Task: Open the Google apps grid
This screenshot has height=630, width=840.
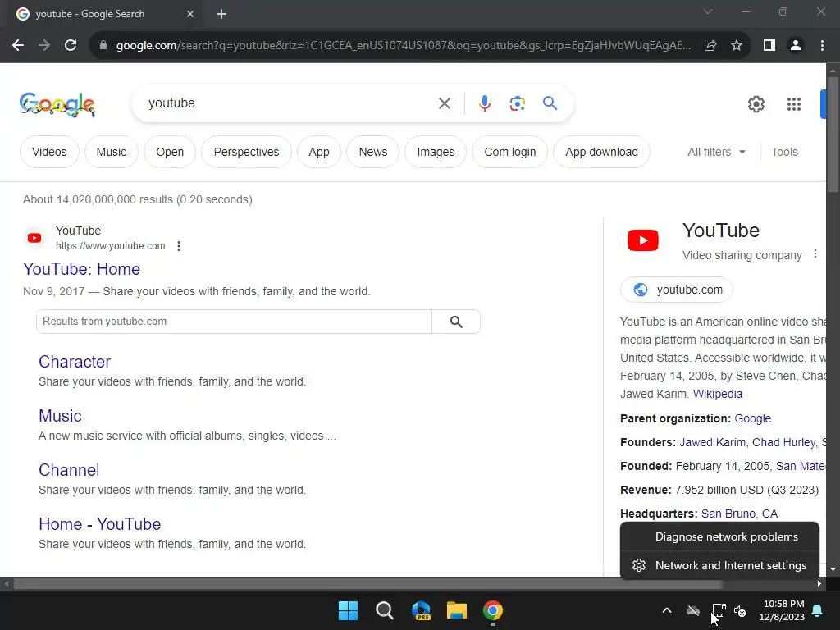Action: (x=794, y=104)
